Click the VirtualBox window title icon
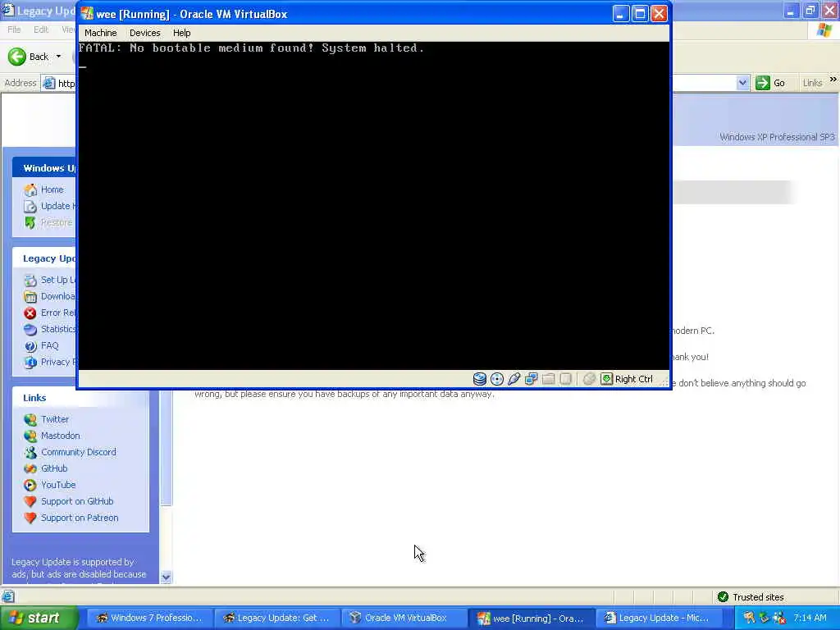The width and height of the screenshot is (840, 630). (x=87, y=13)
